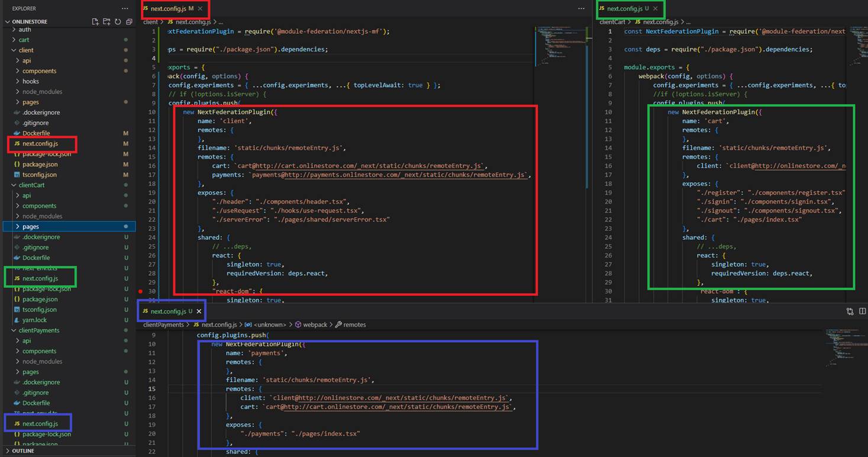This screenshot has width=868, height=457.
Task: Collapse the client folder
Action: pyautogui.click(x=26, y=50)
